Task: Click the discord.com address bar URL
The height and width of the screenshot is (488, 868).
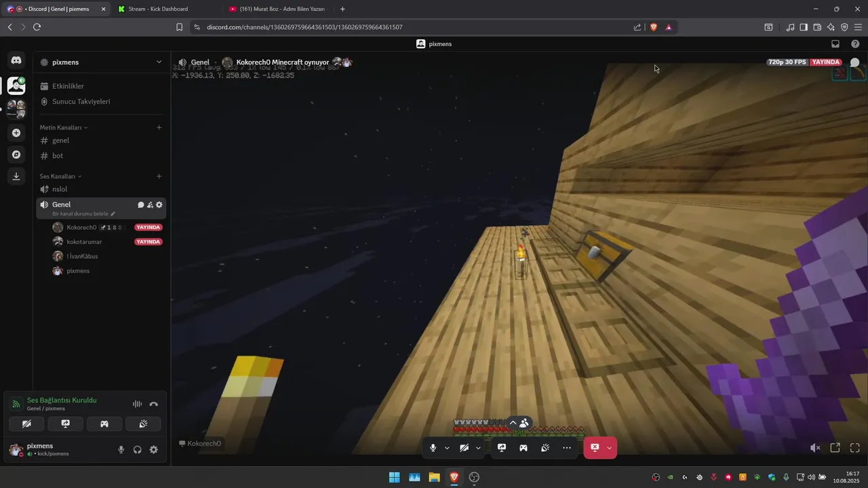Action: [304, 27]
